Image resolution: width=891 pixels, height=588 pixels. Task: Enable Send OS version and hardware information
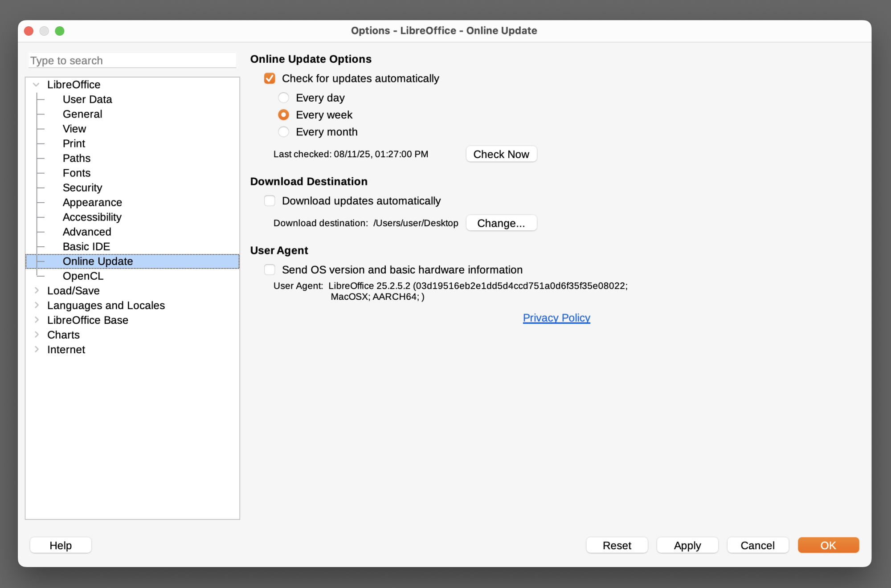coord(270,269)
